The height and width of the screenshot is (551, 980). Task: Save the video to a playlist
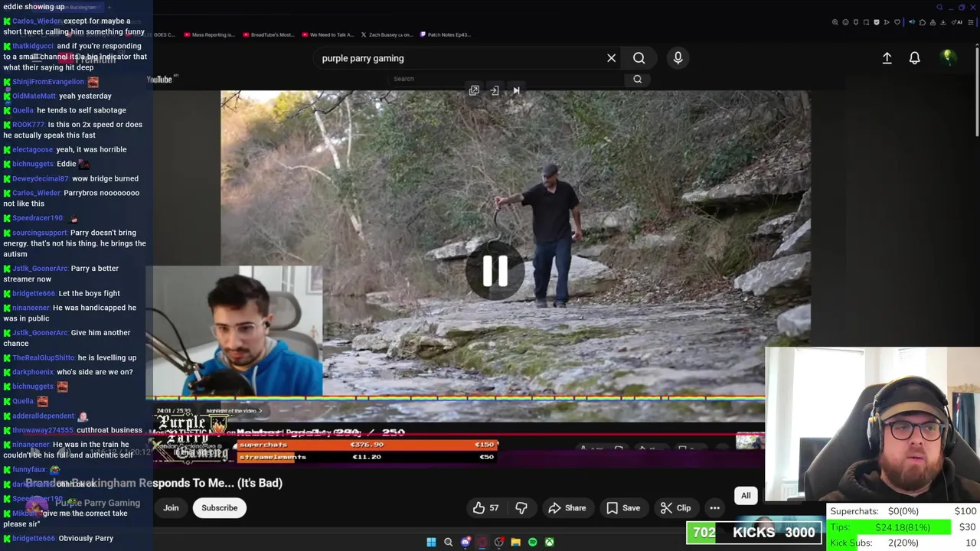623,508
